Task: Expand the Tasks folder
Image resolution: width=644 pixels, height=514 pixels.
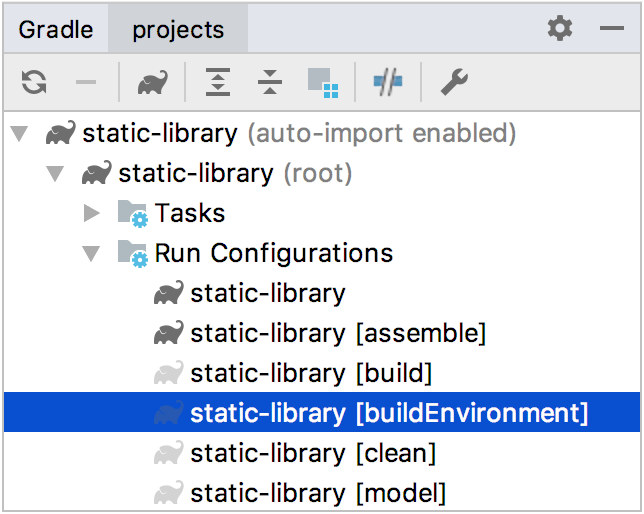Action: [92, 213]
